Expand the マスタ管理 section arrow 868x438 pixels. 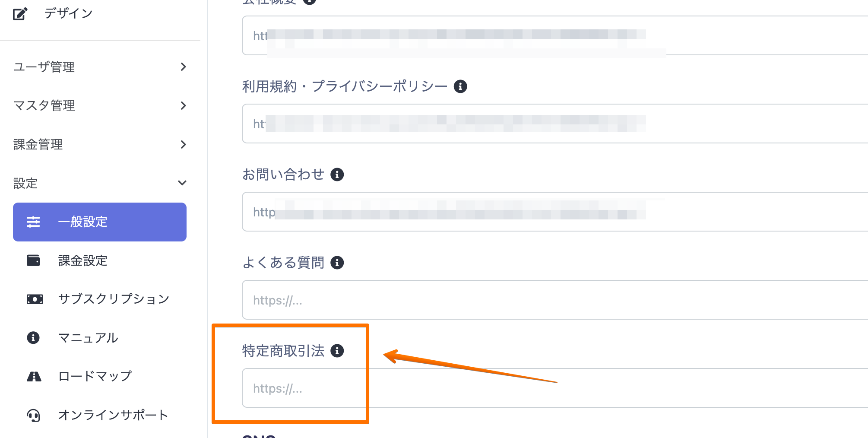[x=183, y=105]
